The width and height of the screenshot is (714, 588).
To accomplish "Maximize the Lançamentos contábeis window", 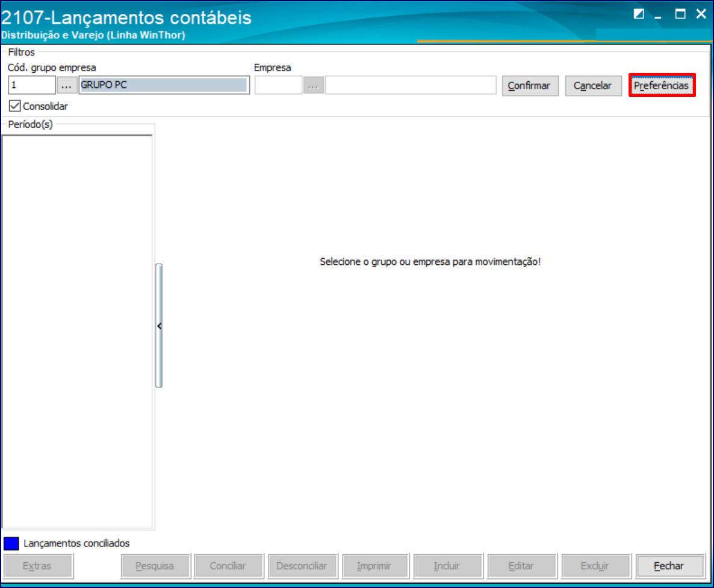I will click(680, 14).
